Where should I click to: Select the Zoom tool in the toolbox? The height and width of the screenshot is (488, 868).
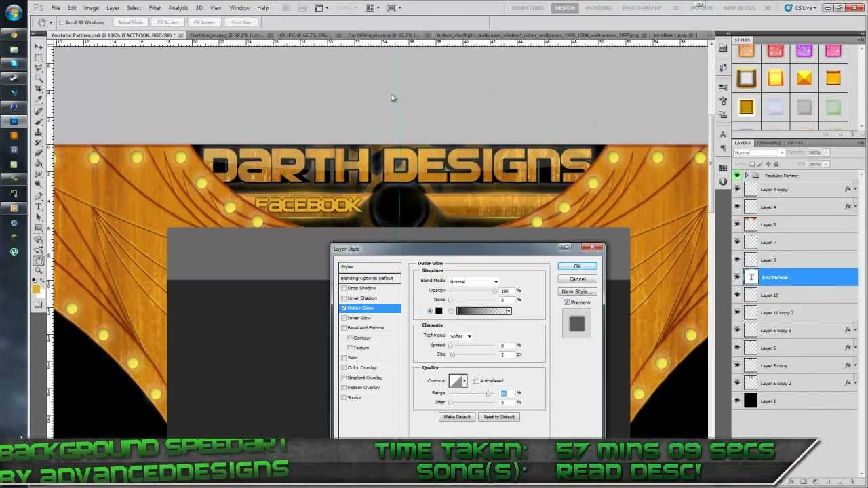click(39, 270)
